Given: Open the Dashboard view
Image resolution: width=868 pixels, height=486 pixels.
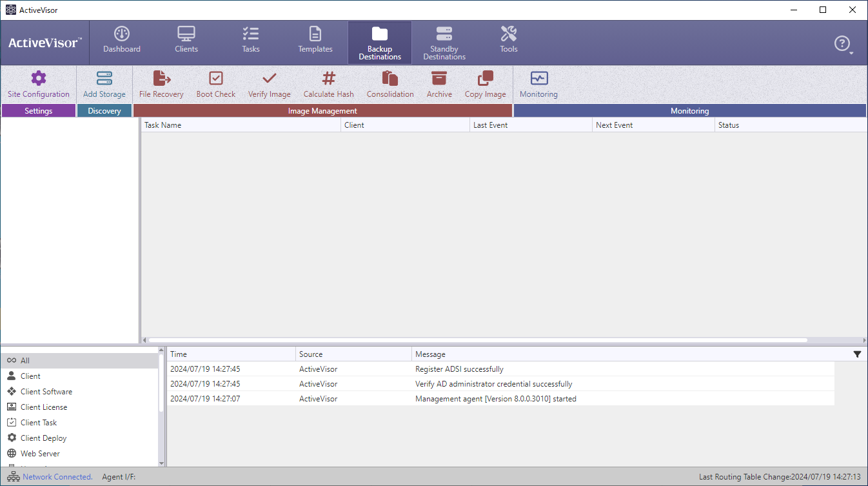Looking at the screenshot, I should coord(122,40).
